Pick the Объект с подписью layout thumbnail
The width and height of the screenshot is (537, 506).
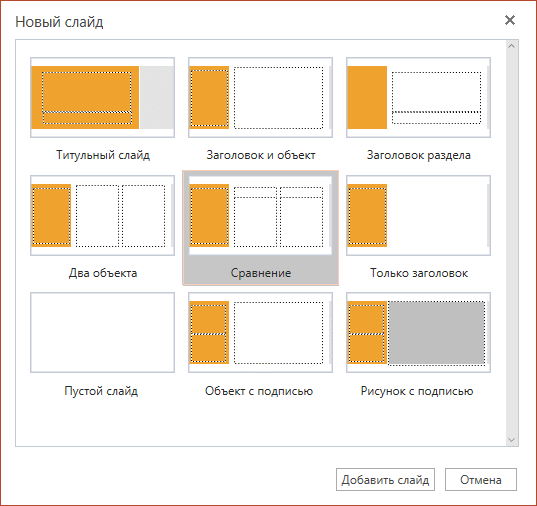click(x=260, y=332)
